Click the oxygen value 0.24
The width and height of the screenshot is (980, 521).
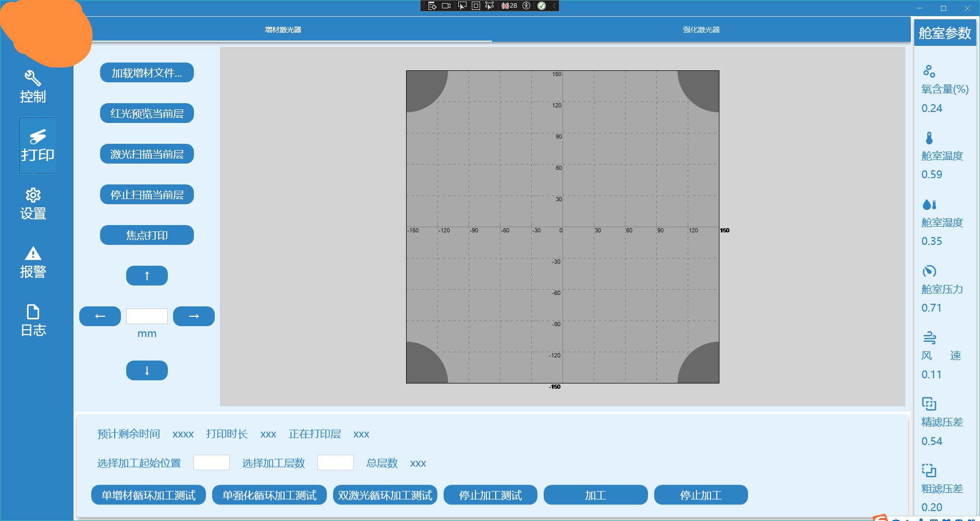(x=932, y=108)
